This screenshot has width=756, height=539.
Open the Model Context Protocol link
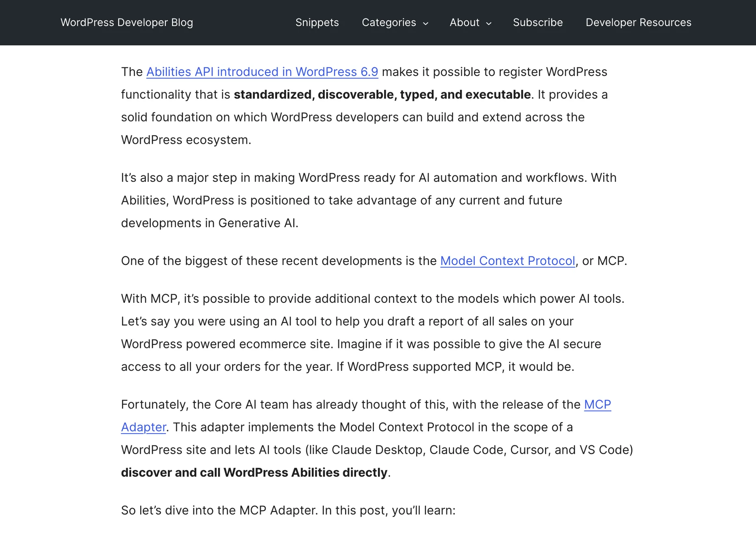tap(508, 261)
